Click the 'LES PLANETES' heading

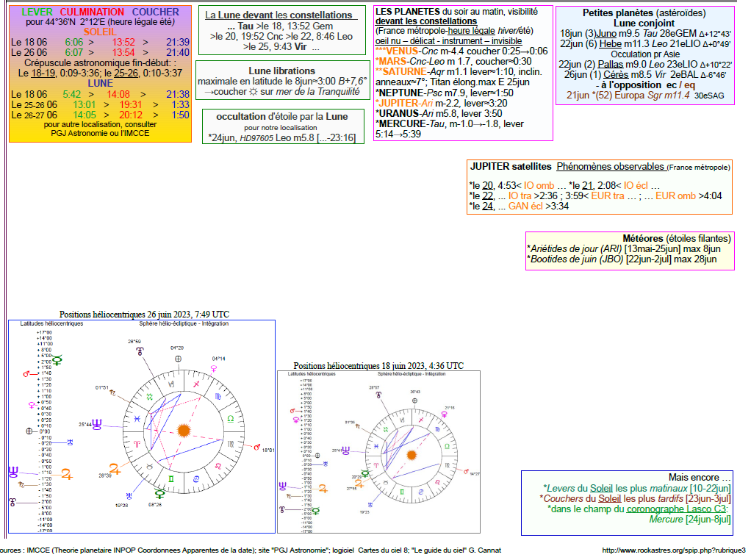(408, 12)
